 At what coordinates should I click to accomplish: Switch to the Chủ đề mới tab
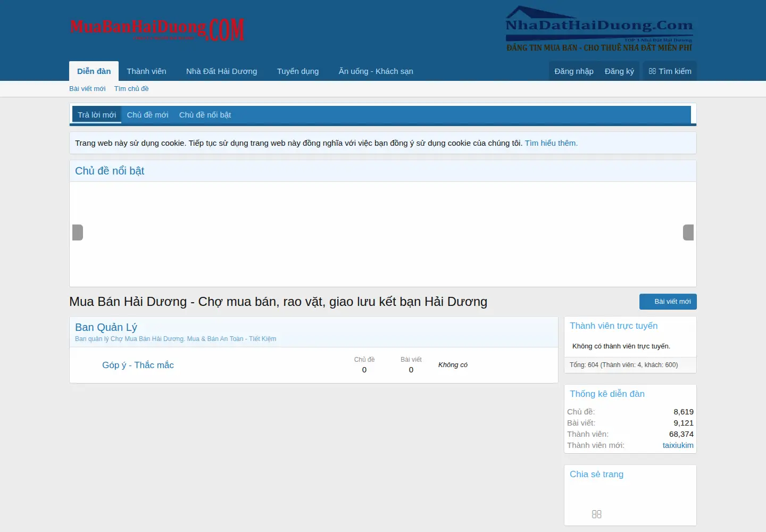[147, 115]
